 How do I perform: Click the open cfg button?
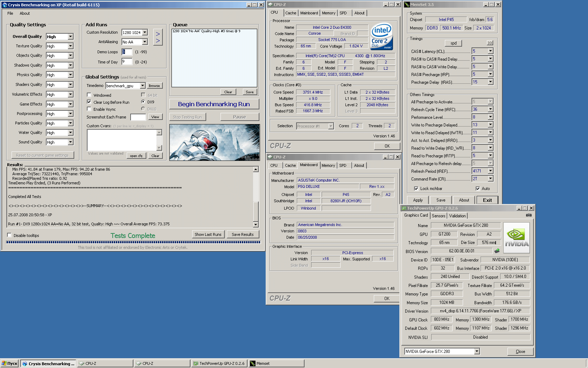pyautogui.click(x=136, y=156)
